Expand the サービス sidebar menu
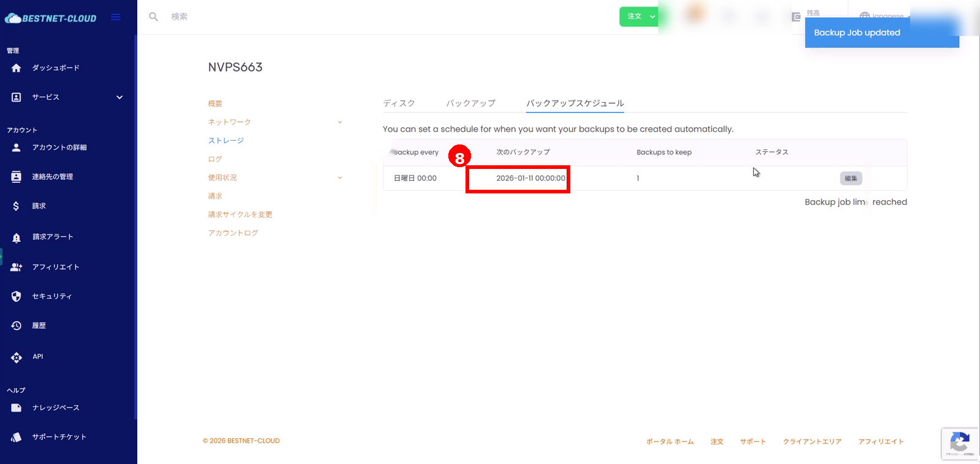Screen dimensions: 980x464 click(x=119, y=97)
